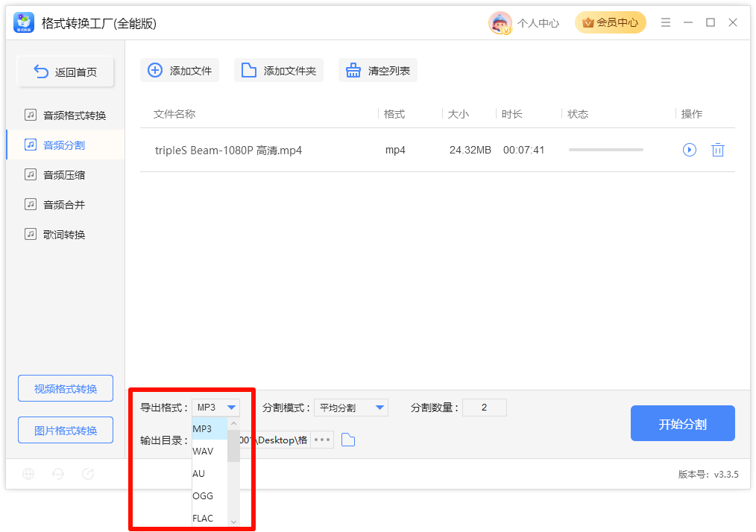Open the 会员中心 membership button
Viewport: 756px width, 532px height.
click(610, 22)
